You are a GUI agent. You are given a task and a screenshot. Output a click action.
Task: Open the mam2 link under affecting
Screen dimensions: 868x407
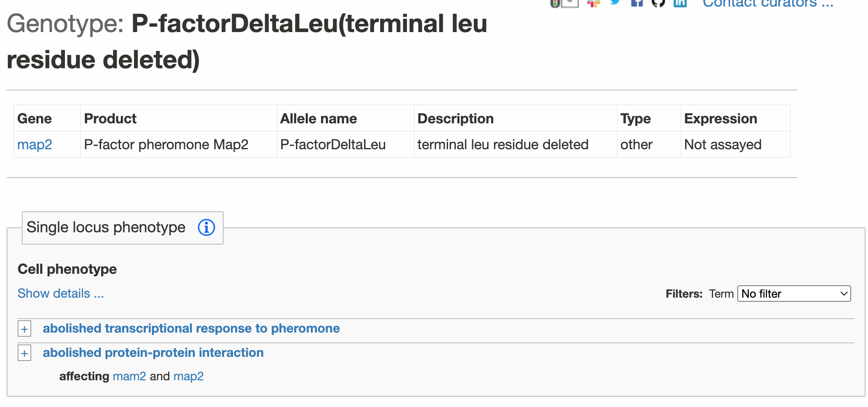(x=129, y=376)
